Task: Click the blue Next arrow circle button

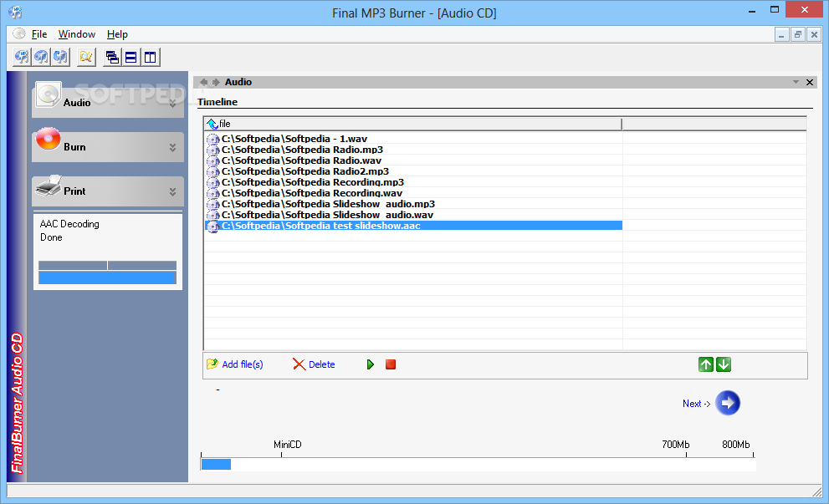Action: (x=728, y=403)
